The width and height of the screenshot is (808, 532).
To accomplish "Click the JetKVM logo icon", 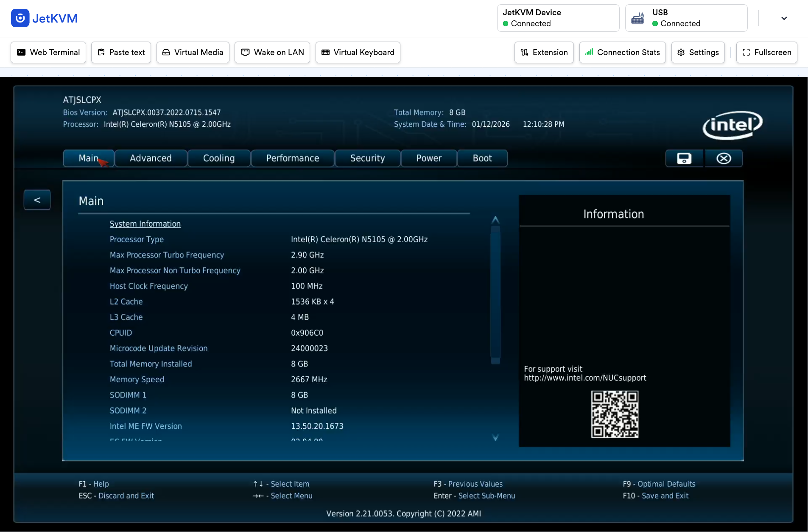I will click(x=20, y=18).
